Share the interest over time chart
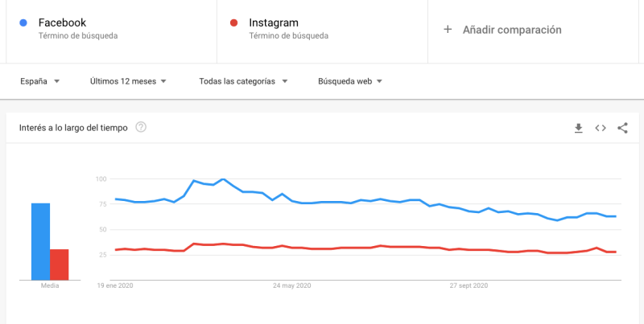Image resolution: width=644 pixels, height=324 pixels. coord(622,128)
